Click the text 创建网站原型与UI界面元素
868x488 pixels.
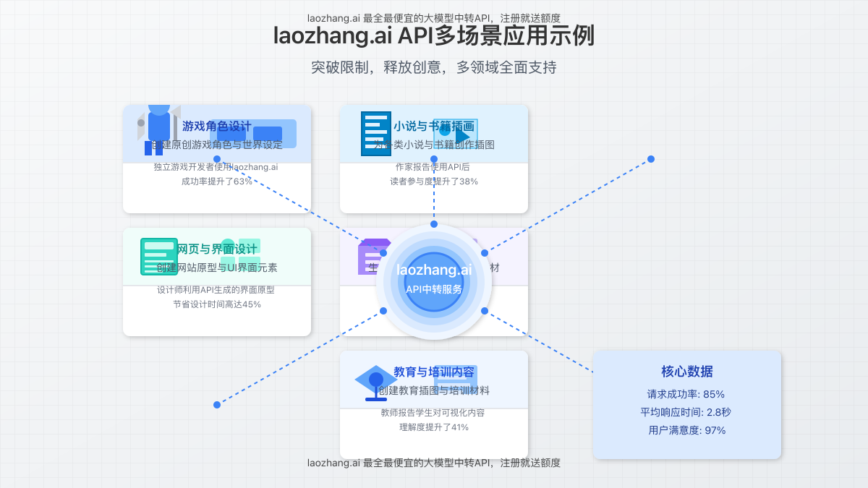click(217, 267)
